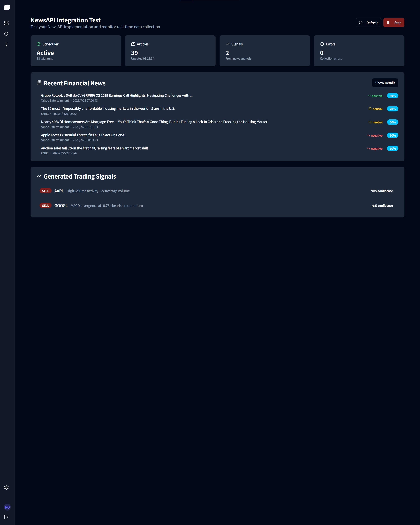Click the logout icon at the sidebar bottom
This screenshot has height=525, width=420.
coord(7,517)
